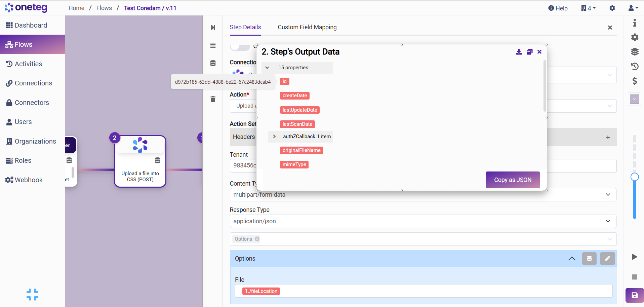The width and height of the screenshot is (644, 307).
Task: Click the Flows breadcrumb link
Action: (104, 8)
